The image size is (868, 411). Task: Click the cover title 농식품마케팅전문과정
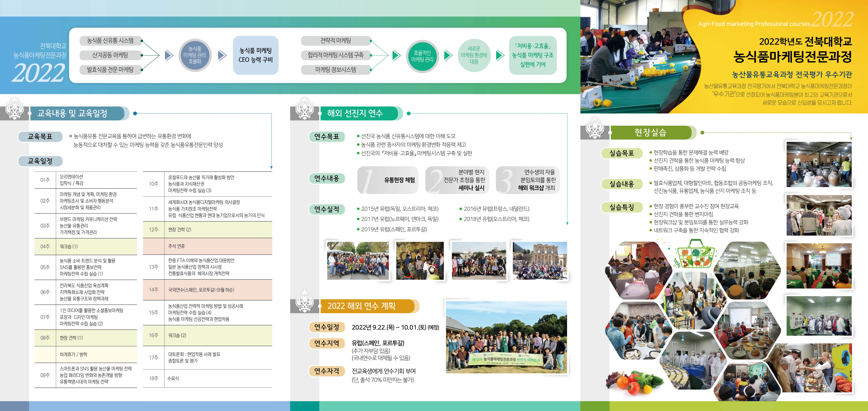pyautogui.click(x=792, y=57)
